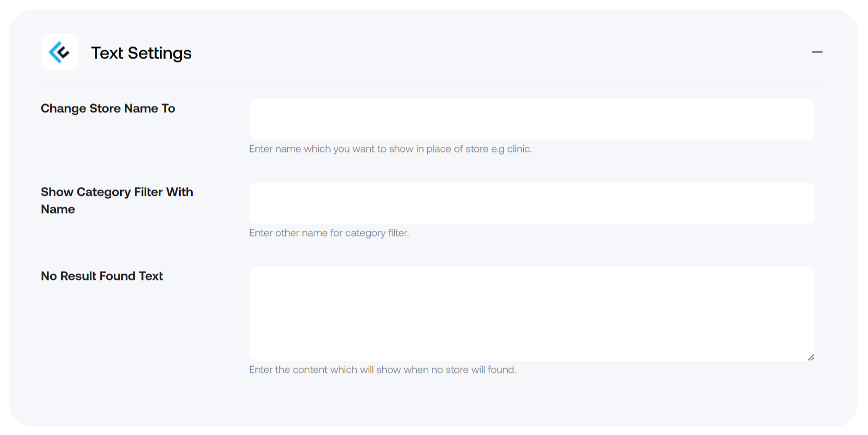This screenshot has width=868, height=435.
Task: Select the Change Store Name To label
Action: click(108, 109)
